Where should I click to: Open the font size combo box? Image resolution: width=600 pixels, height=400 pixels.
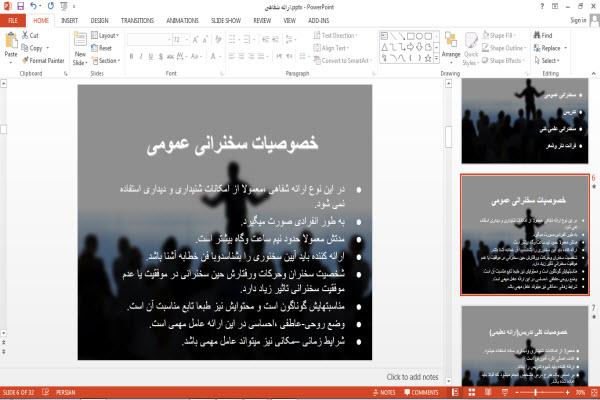pyautogui.click(x=181, y=39)
